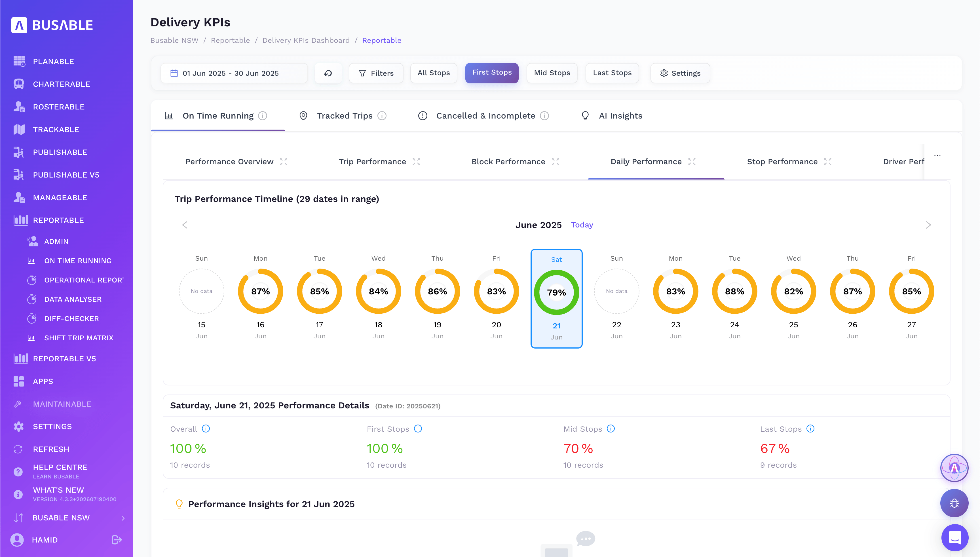Toggle the Mid Stops filter
The height and width of the screenshot is (557, 980).
point(552,73)
